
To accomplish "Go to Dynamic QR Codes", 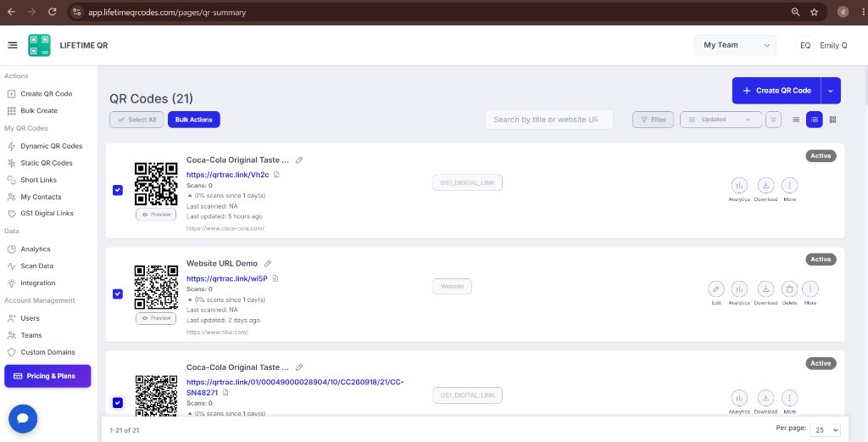I will click(x=52, y=146).
